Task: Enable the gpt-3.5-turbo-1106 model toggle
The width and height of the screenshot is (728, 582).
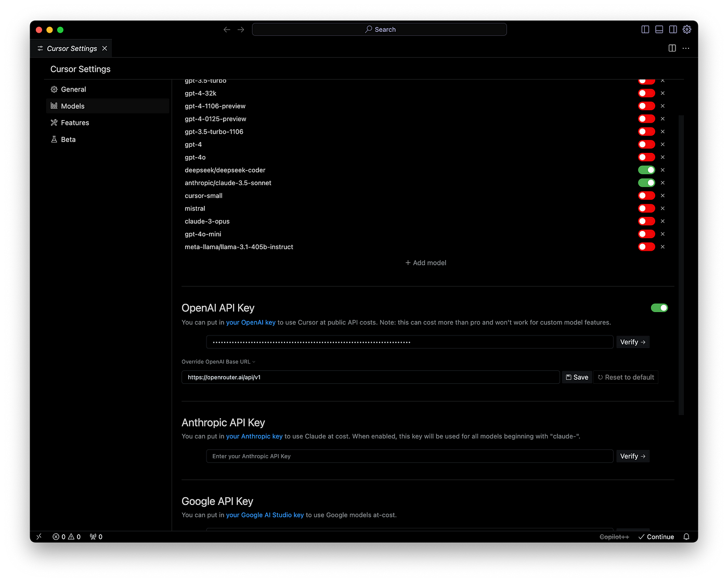Action: pos(646,132)
